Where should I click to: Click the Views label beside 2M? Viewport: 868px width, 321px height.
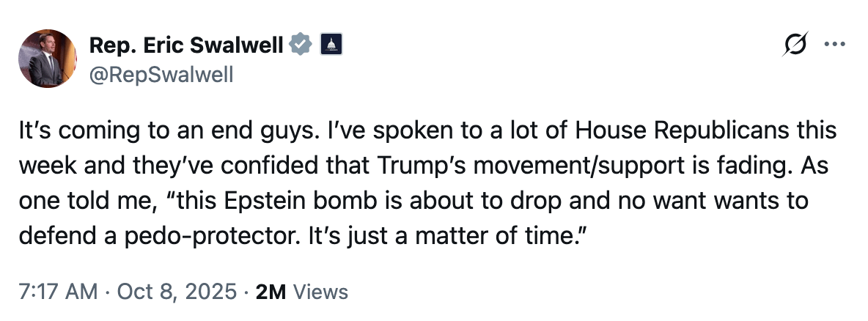320,292
